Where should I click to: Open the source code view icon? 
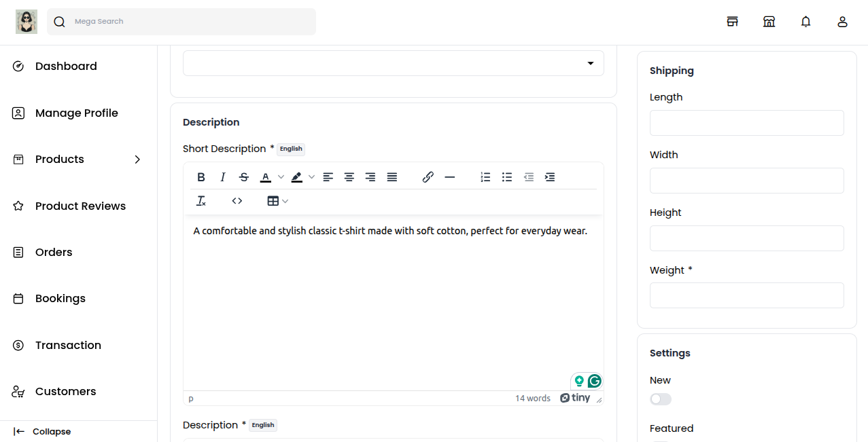(237, 201)
